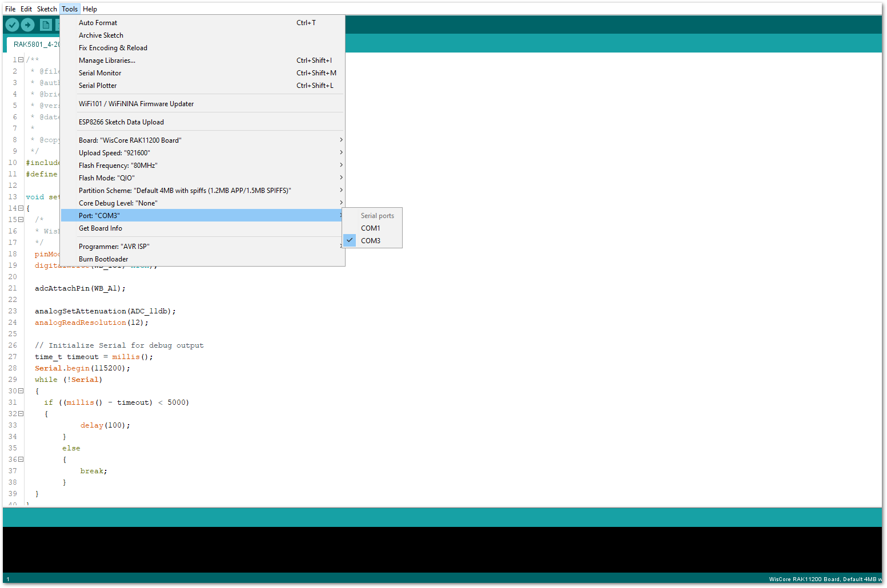The width and height of the screenshot is (887, 588).
Task: Click Get Board Info
Action: [x=203, y=228]
